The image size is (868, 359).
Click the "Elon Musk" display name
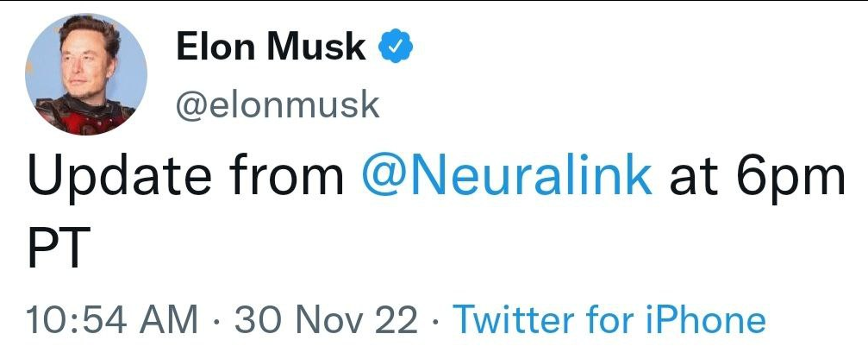coord(270,47)
